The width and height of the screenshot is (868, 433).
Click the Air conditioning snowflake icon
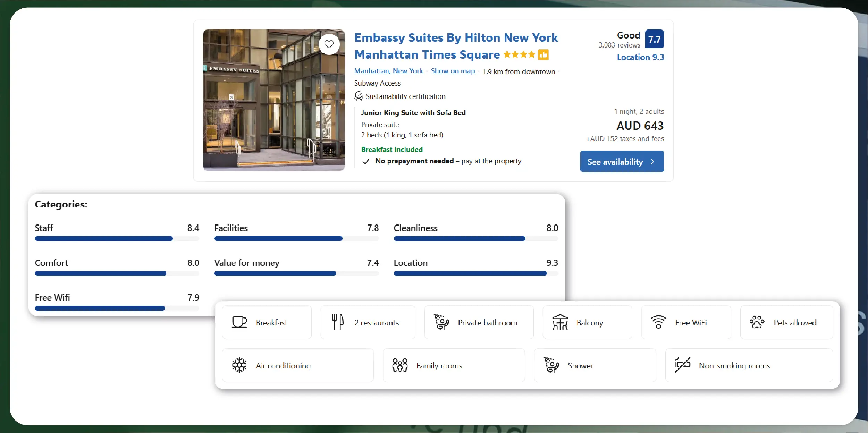pyautogui.click(x=239, y=365)
